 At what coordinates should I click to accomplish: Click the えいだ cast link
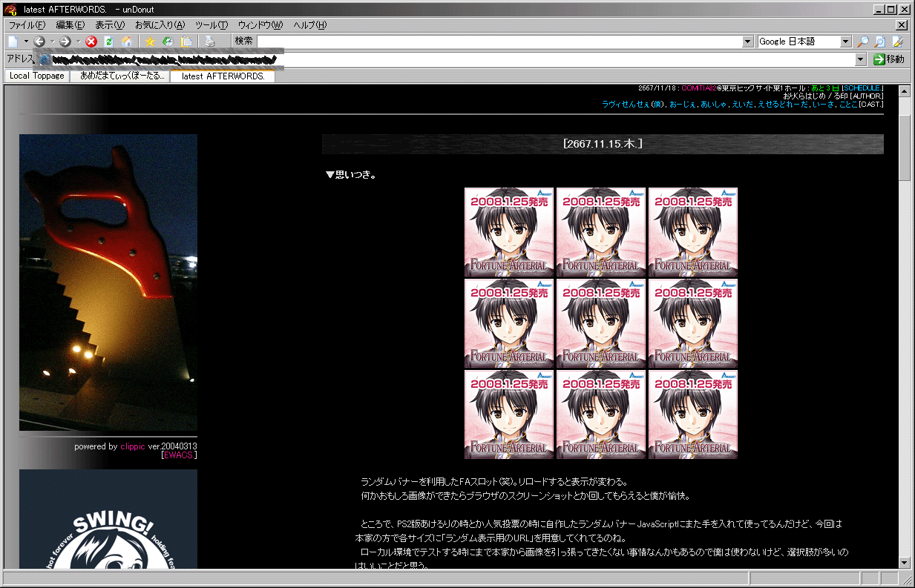[x=742, y=105]
